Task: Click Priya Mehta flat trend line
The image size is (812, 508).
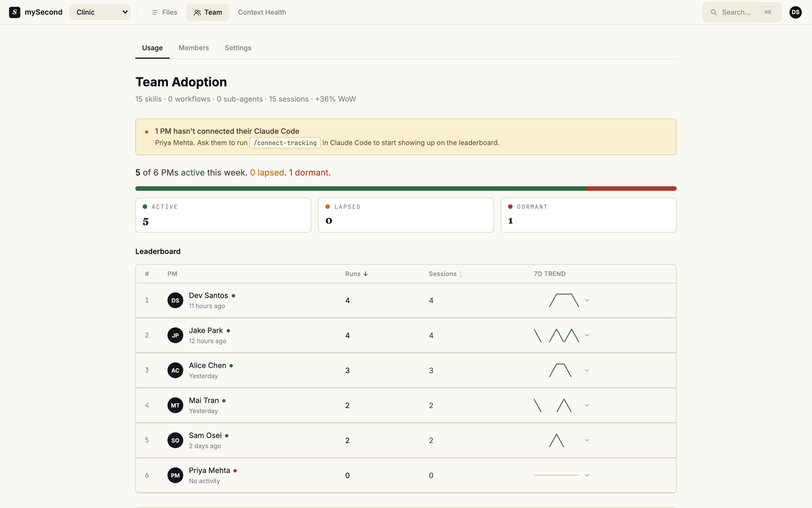Action: [x=556, y=475]
